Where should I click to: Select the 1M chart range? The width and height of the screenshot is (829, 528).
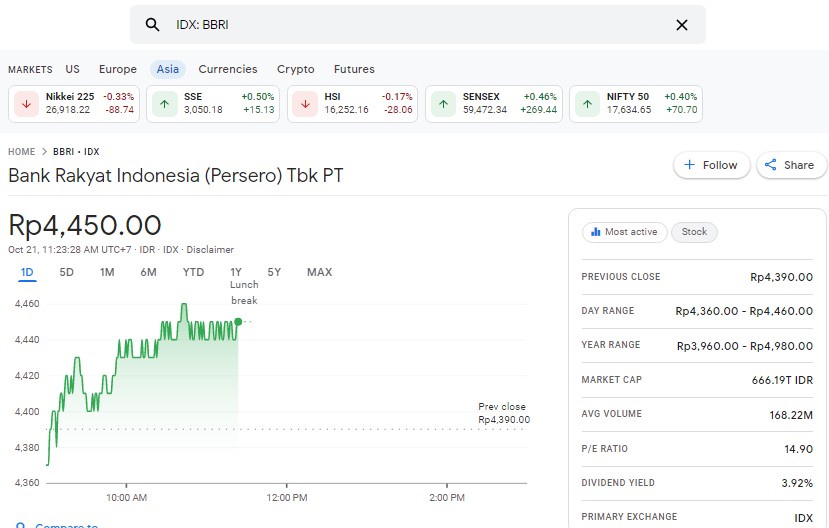(x=107, y=272)
